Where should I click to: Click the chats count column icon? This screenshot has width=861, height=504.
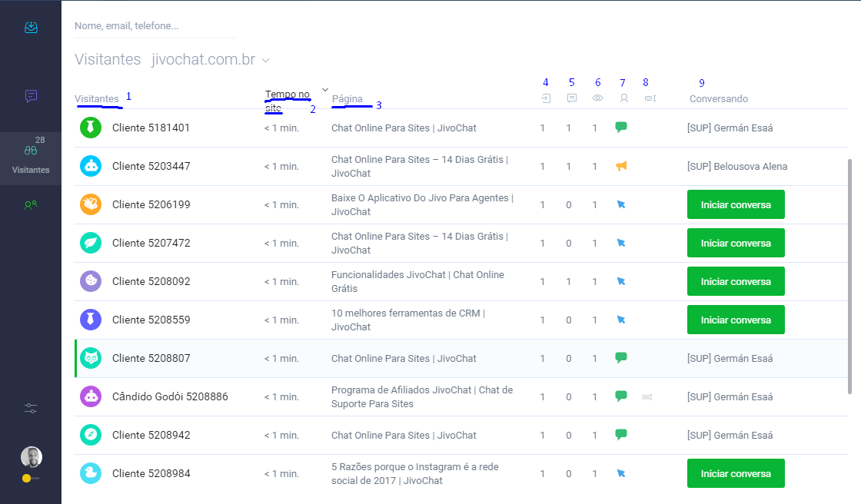(x=572, y=98)
